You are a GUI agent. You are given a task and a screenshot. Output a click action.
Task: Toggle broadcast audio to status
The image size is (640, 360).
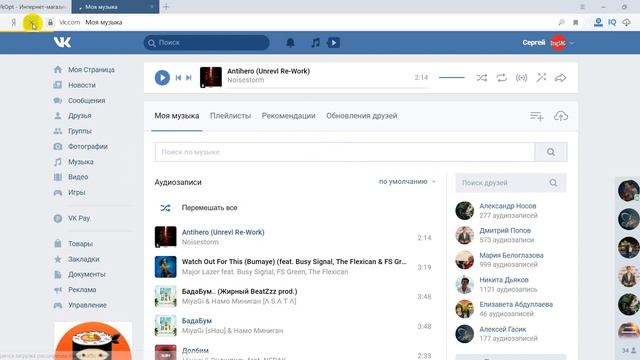click(521, 78)
